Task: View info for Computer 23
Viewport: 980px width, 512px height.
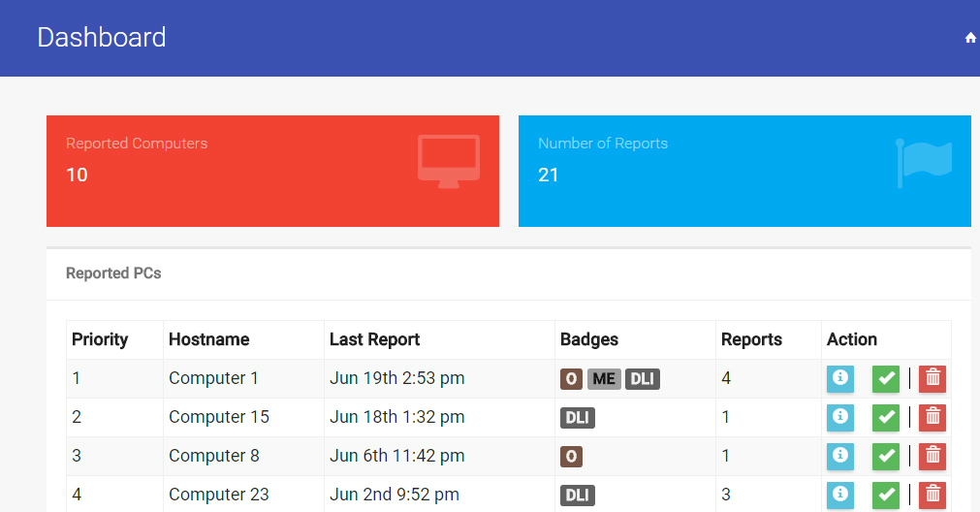Action: (839, 495)
